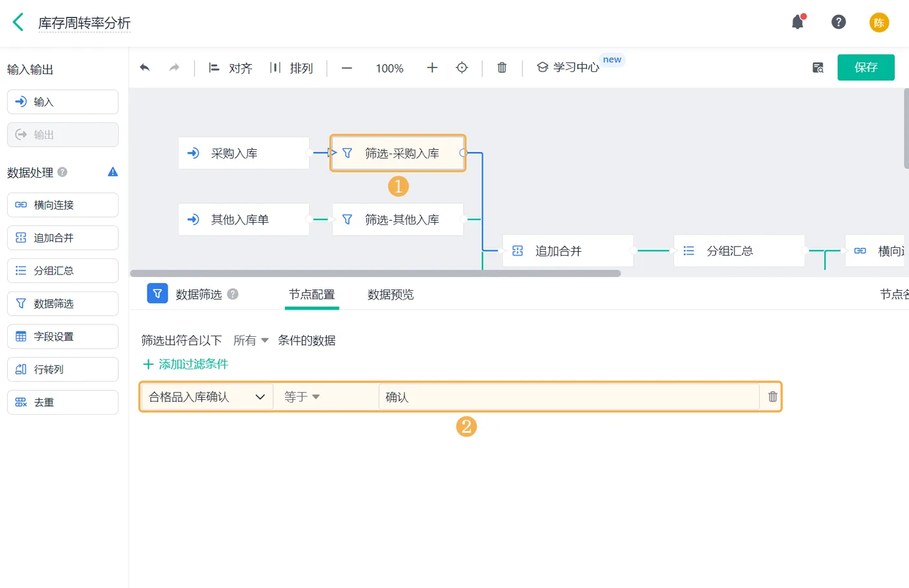
Task: Open the 排列 arrange tool
Action: (292, 67)
